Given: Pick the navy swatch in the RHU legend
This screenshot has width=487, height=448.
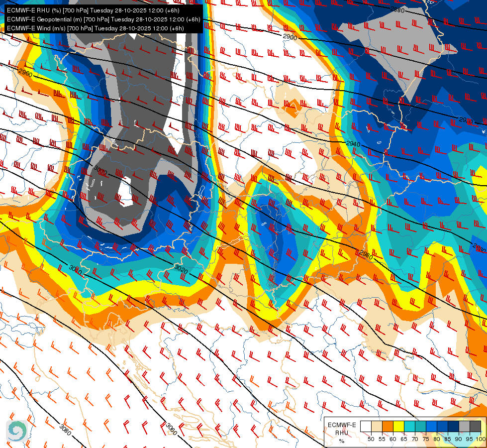Looking at the screenshot, I should click(x=454, y=427).
